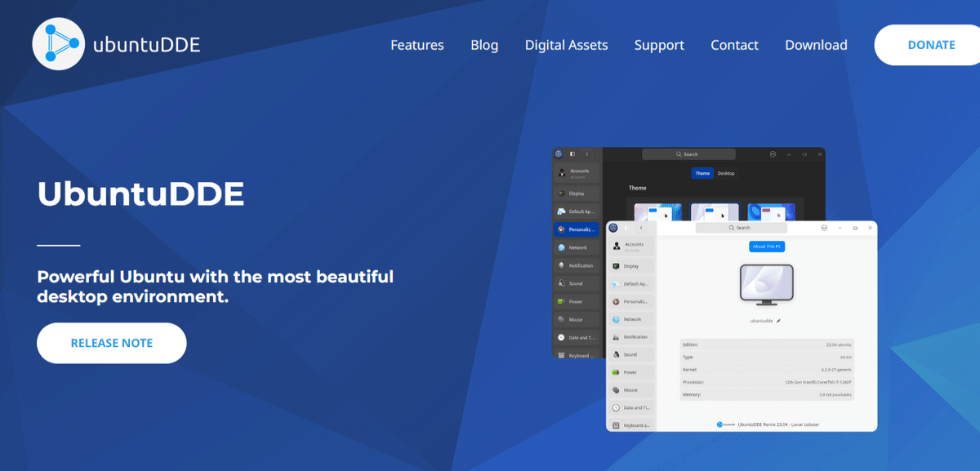Click Date and Time in the dark sidebar
Viewport: 980px width, 471px height.
(577, 337)
